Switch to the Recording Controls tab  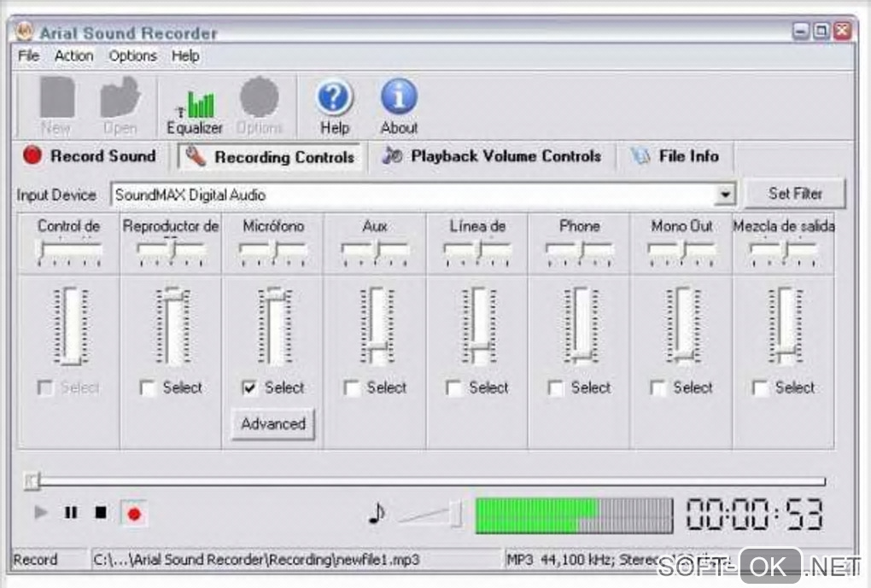[x=269, y=157]
